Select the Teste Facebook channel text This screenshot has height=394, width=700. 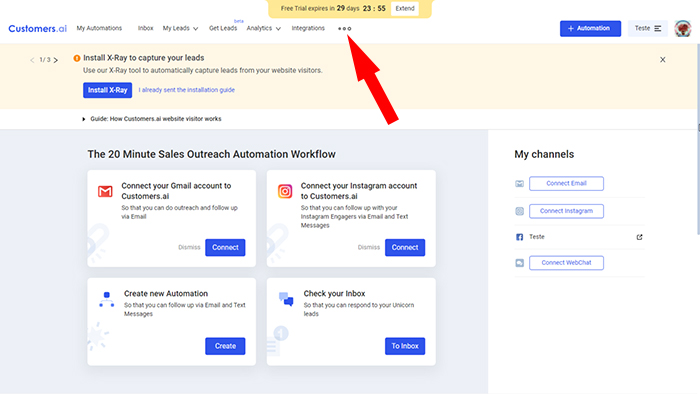click(537, 237)
